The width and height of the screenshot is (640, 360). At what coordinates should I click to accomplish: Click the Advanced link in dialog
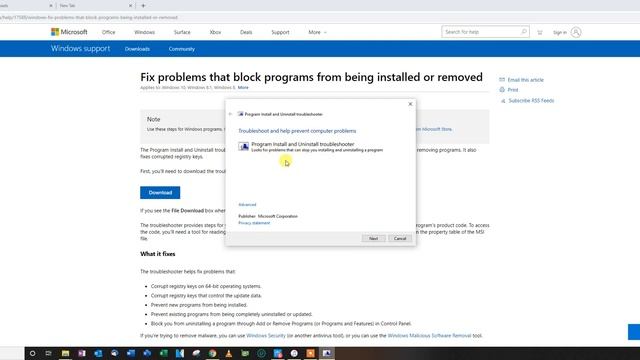(x=247, y=204)
